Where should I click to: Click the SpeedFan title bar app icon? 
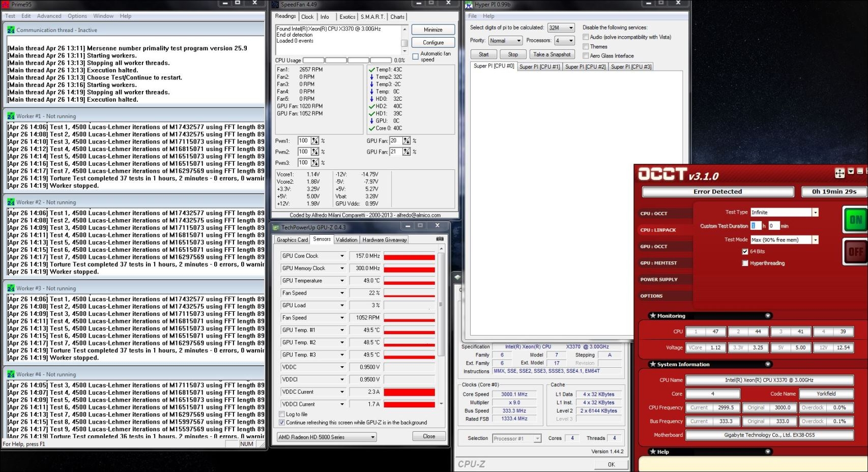(x=275, y=4)
